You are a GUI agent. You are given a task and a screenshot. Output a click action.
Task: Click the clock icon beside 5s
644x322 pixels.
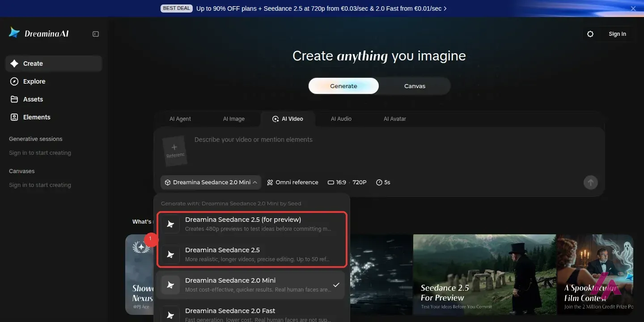pos(379,182)
